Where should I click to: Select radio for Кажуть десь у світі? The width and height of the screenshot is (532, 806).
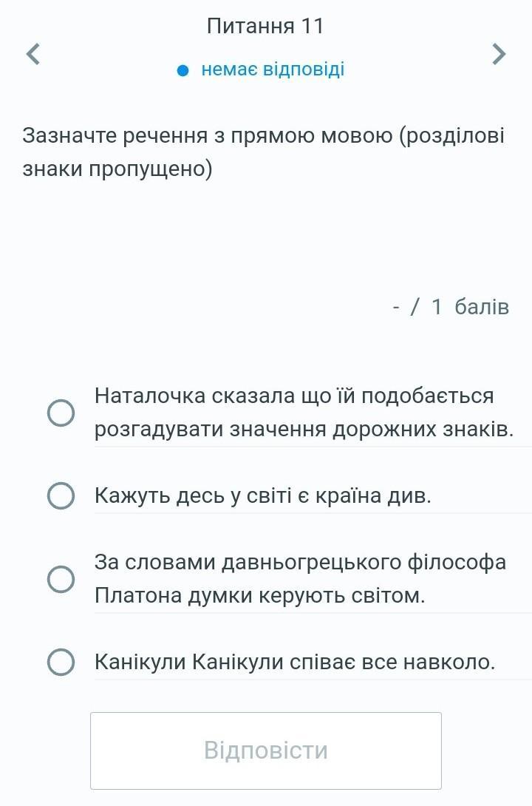pyautogui.click(x=61, y=496)
